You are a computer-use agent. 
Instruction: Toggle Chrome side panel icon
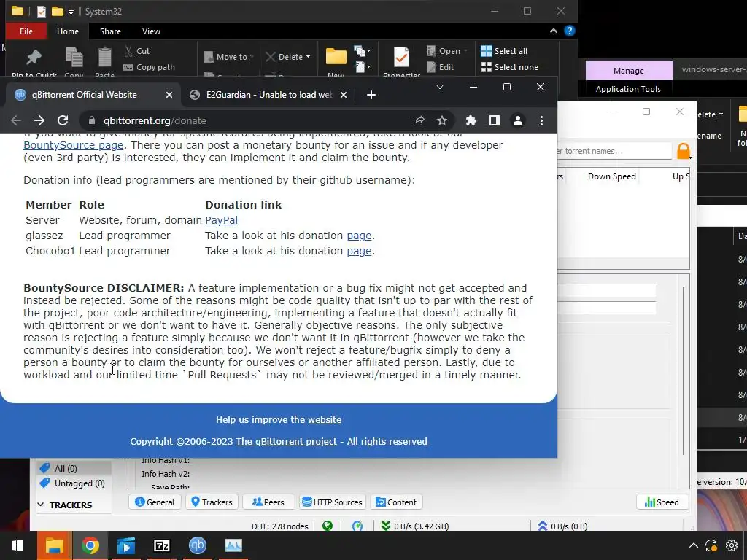[495, 120]
